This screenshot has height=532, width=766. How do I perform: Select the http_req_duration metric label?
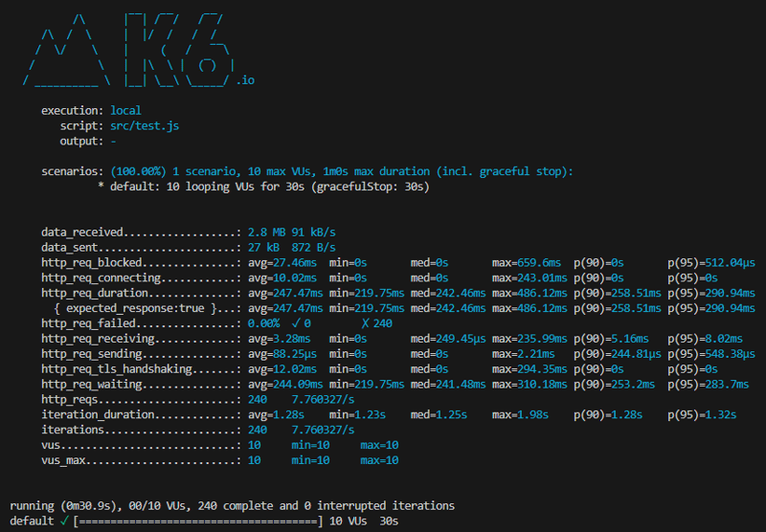(x=95, y=293)
